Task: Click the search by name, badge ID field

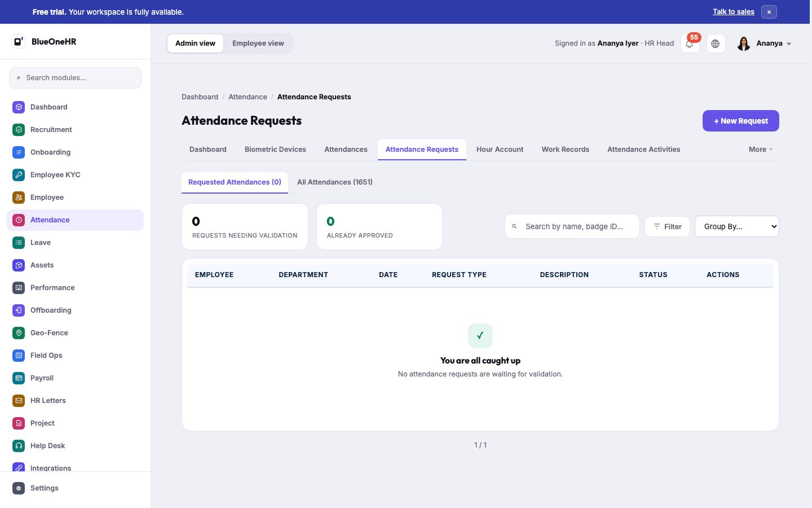Action: [572, 226]
